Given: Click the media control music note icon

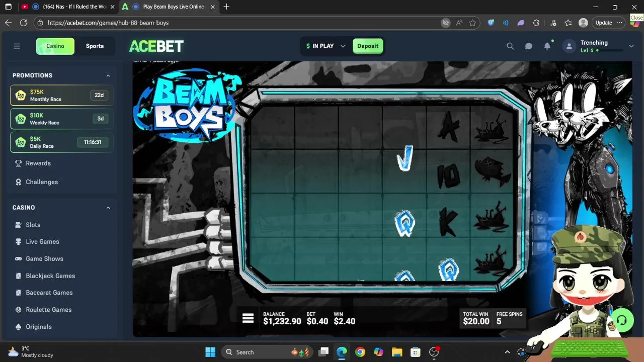Looking at the screenshot, I should tap(553, 23).
